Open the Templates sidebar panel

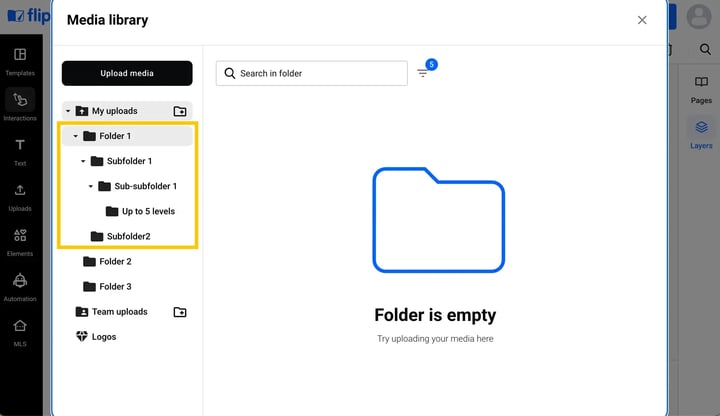[20, 61]
